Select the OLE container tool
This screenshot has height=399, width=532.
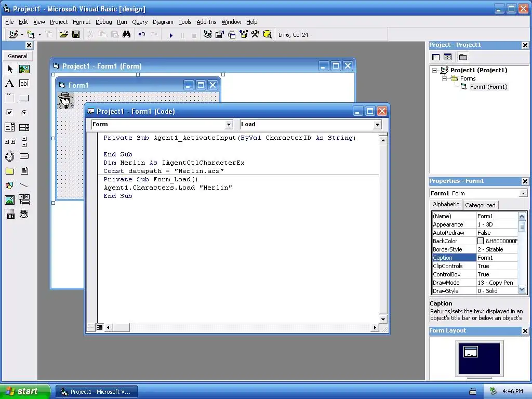(10, 214)
